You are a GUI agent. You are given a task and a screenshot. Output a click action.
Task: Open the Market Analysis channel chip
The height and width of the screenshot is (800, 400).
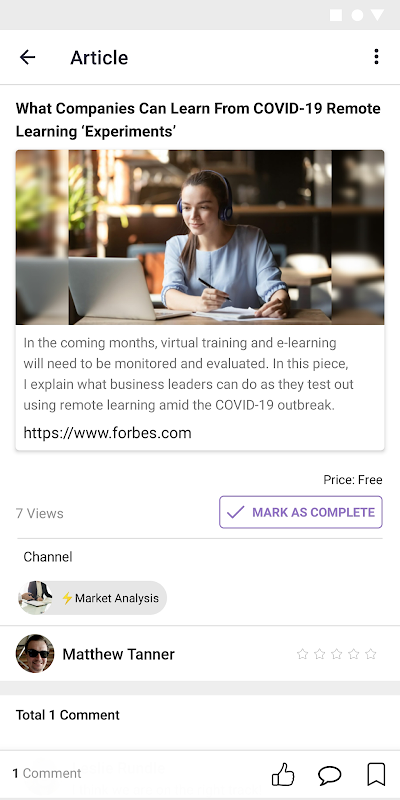[x=92, y=598]
